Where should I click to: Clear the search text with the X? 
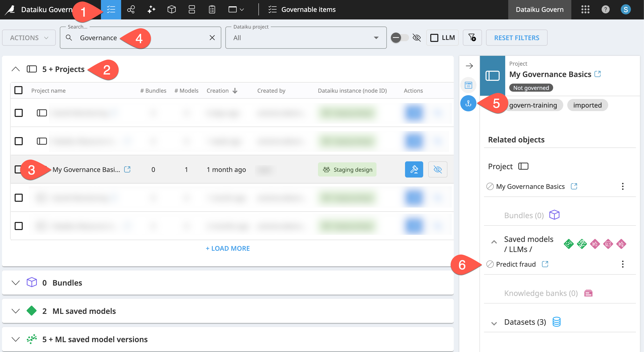212,38
